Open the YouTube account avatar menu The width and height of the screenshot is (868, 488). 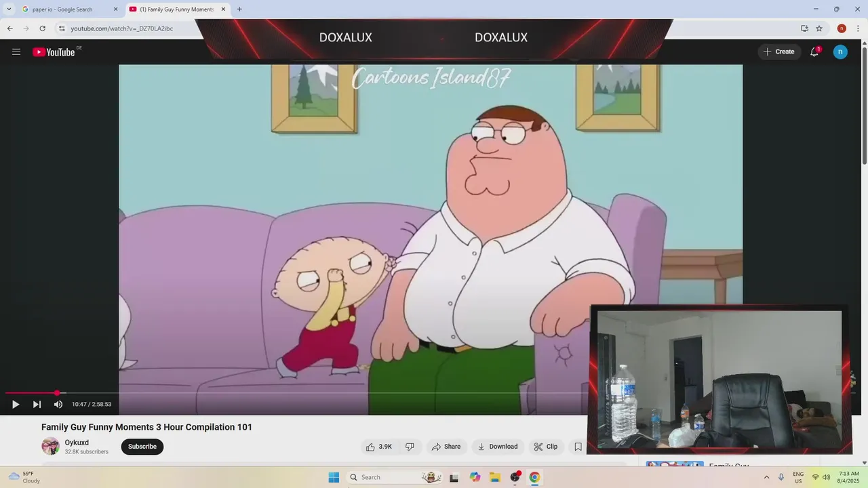click(840, 52)
